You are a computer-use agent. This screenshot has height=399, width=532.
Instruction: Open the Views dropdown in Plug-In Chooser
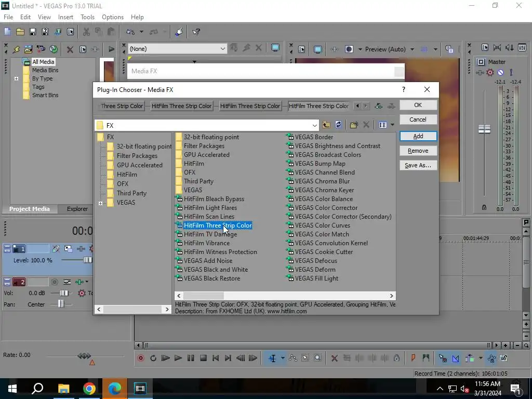click(393, 125)
